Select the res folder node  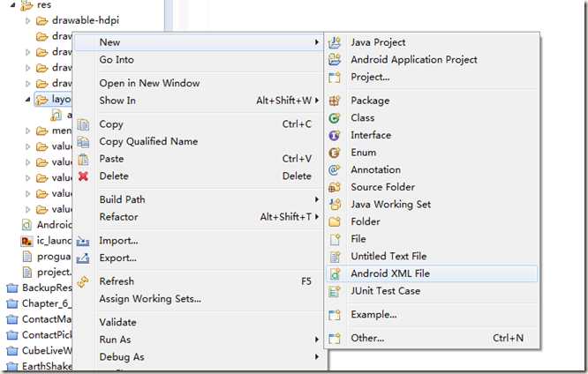44,5
